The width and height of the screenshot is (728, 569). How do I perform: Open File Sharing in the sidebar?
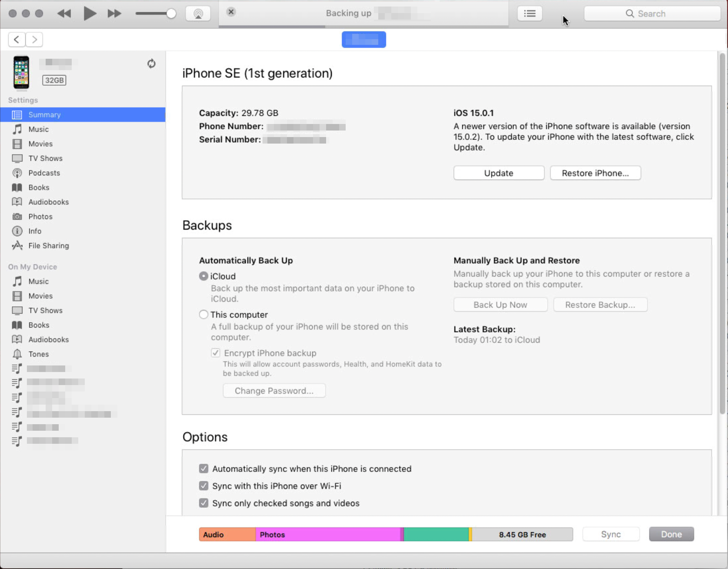[x=83, y=246]
